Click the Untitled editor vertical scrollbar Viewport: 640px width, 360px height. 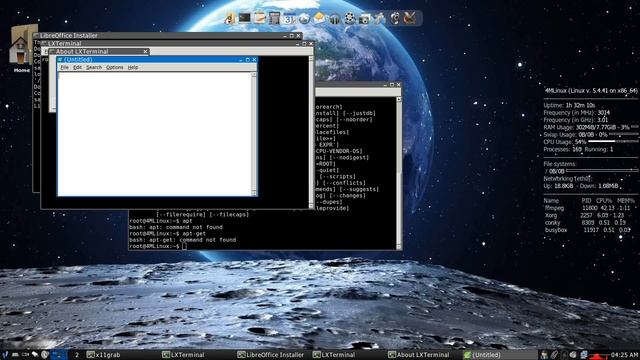click(x=254, y=134)
